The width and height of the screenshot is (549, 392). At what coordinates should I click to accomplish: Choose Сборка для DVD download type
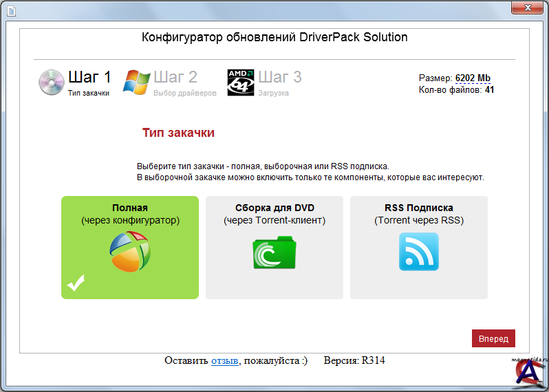point(274,214)
